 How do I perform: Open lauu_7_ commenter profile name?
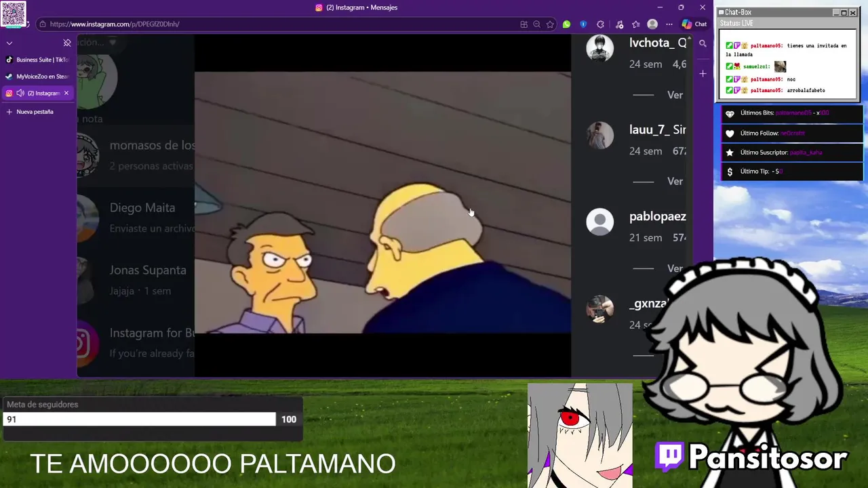[x=648, y=129]
